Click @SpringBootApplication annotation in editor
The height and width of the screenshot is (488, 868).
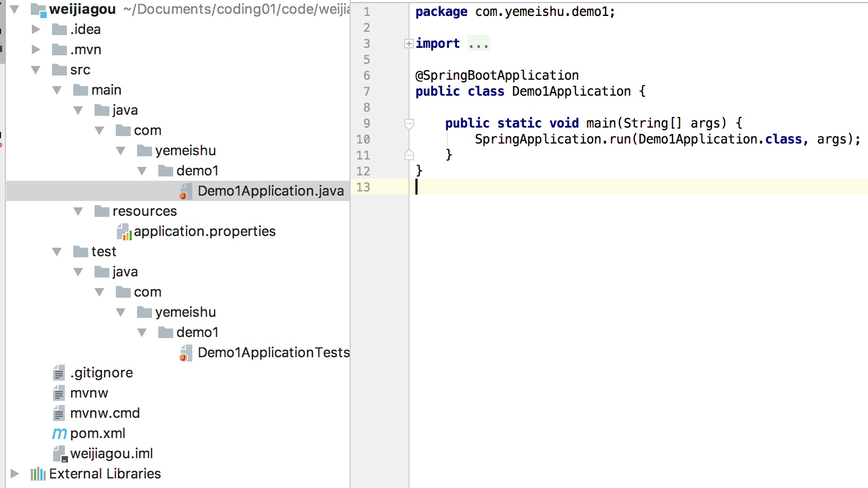pos(497,75)
